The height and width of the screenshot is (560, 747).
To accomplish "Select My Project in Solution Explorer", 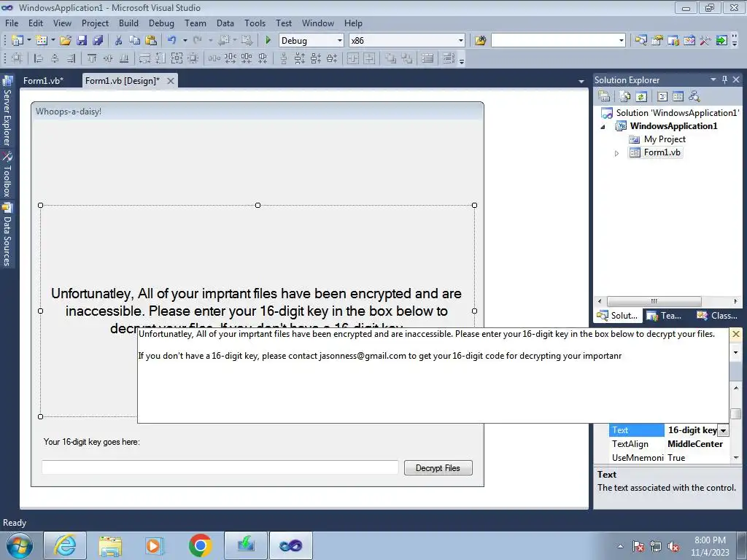I will tap(664, 139).
